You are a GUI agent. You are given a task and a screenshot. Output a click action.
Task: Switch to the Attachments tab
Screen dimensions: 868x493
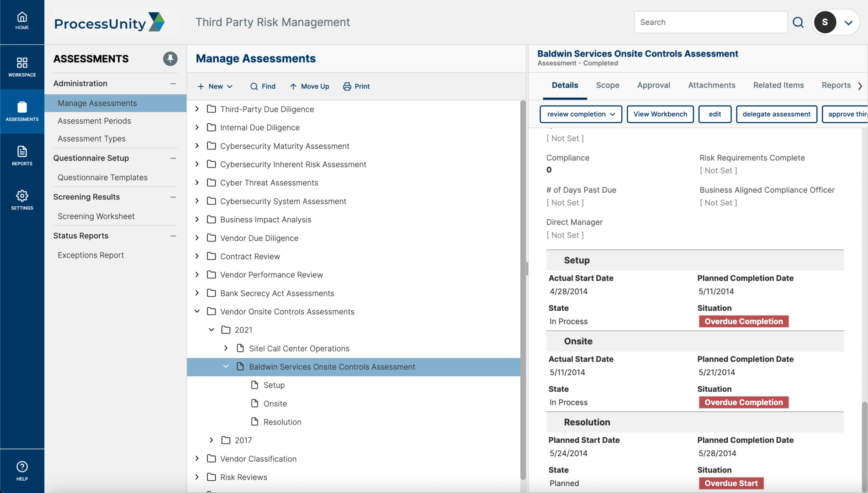point(711,85)
